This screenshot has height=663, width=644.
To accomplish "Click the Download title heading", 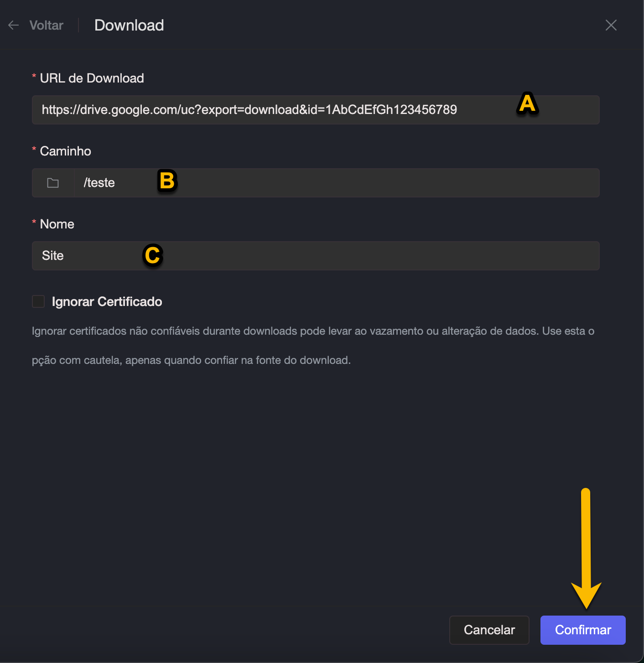I will 129,25.
